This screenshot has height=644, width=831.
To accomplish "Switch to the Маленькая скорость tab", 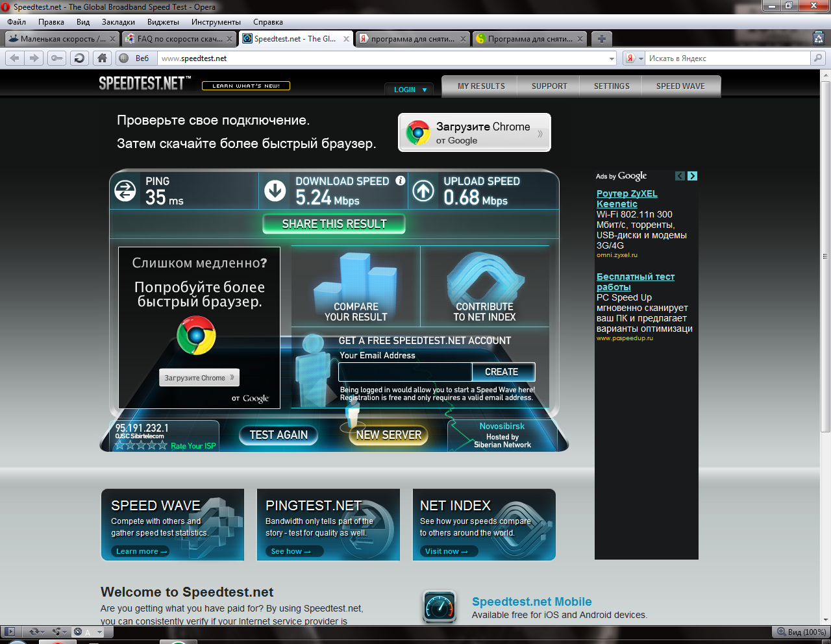I will (x=62, y=38).
